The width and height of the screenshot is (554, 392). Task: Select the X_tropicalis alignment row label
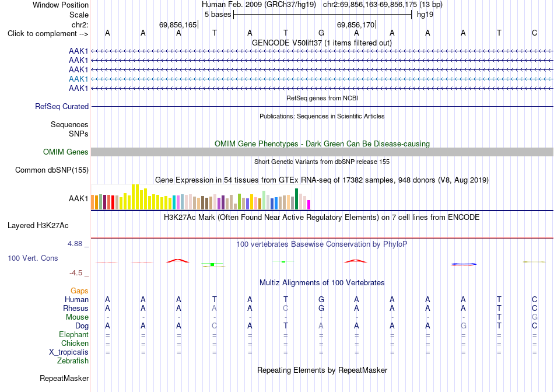[69, 352]
